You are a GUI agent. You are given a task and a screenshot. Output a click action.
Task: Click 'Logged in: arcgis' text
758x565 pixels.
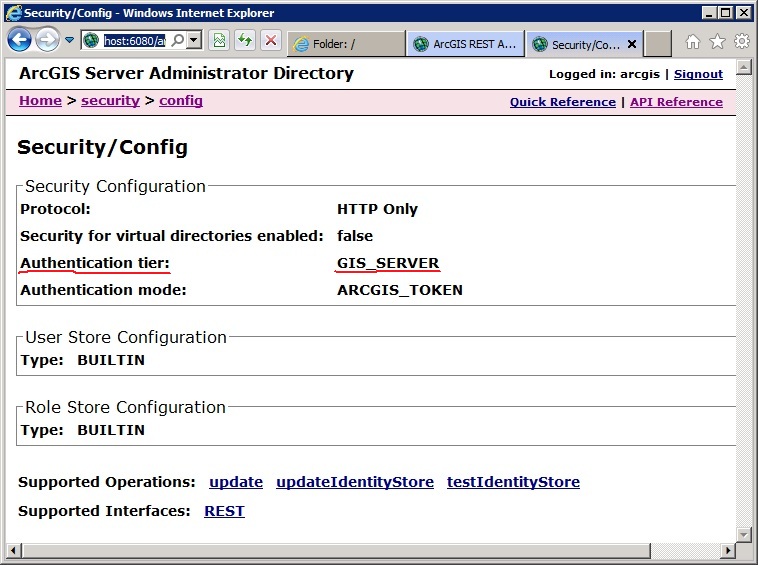pos(604,74)
